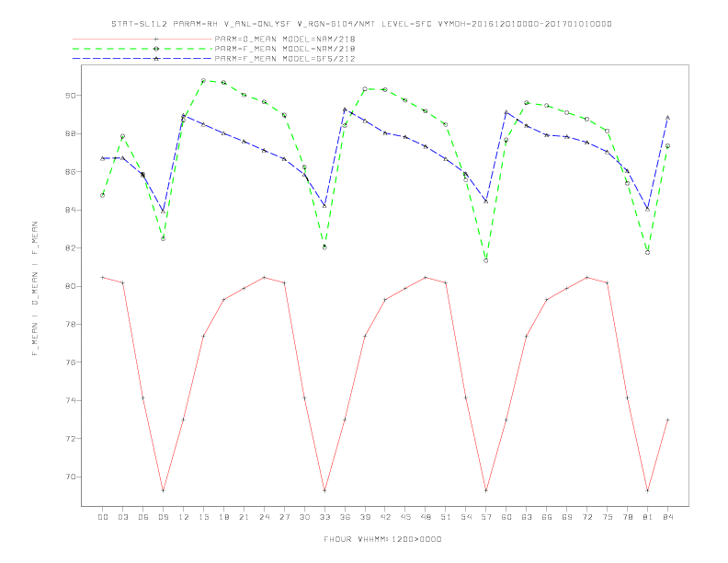Click x-axis tick label 69
Image resolution: width=728 pixels, height=563 pixels.
[567, 517]
